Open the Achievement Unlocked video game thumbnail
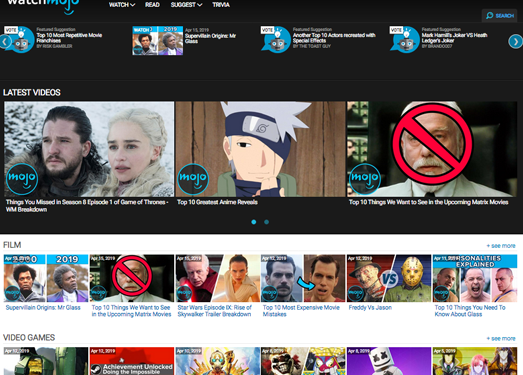The height and width of the screenshot is (375, 523). (x=132, y=361)
